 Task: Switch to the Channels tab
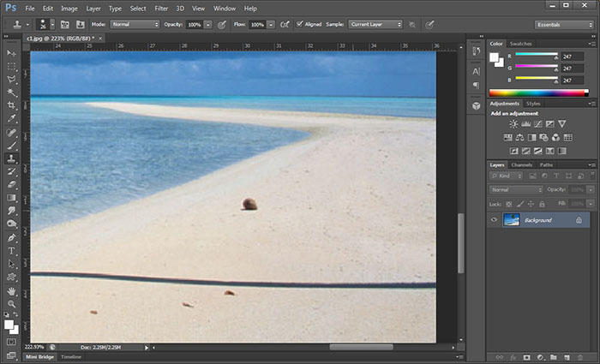click(521, 164)
